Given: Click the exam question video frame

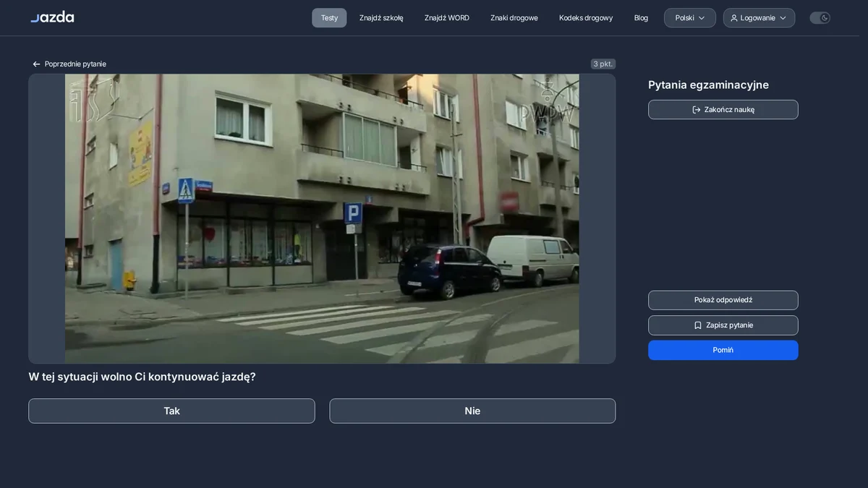Looking at the screenshot, I should (x=322, y=218).
